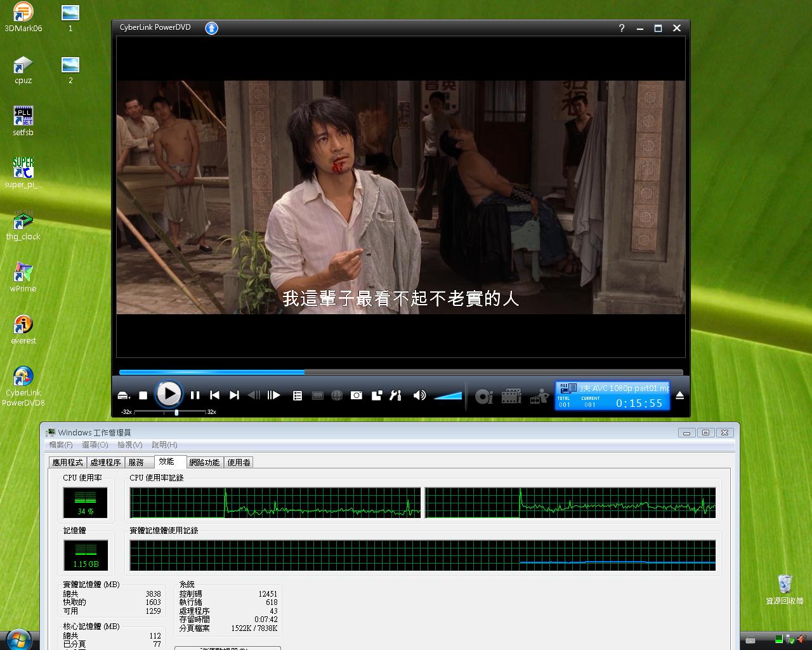Open the 說明(H) menu in Task Manager
812x650 pixels.
(x=164, y=445)
